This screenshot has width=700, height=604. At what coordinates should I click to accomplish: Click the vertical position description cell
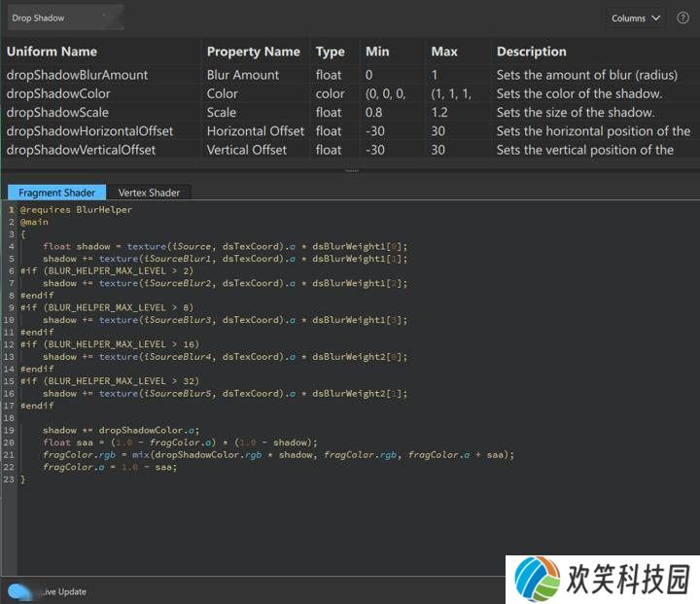[x=585, y=150]
